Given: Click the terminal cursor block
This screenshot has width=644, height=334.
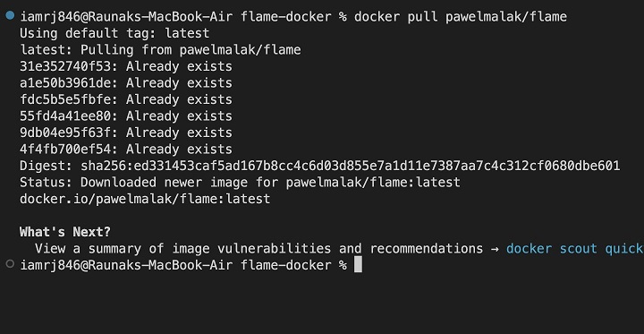Looking at the screenshot, I should click(x=358, y=264).
